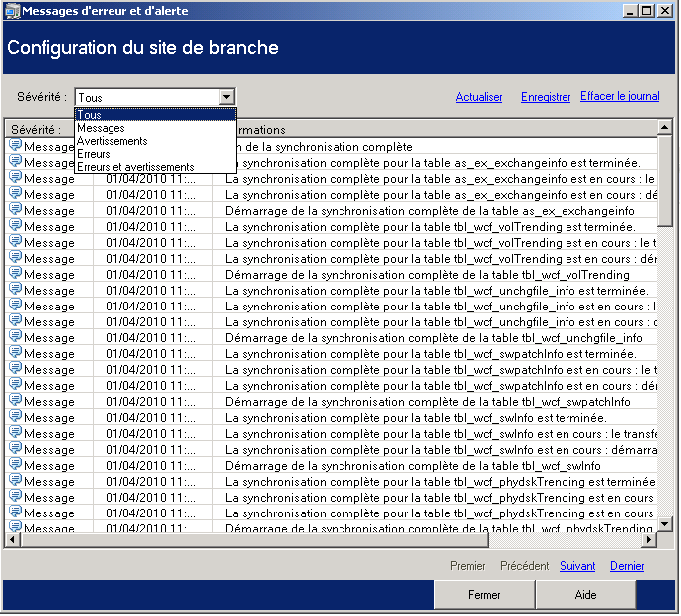681x616 pixels.
Task: Click message icon of 'tbl_wcf_swpatchInfo est terminée' row
Action: 15,352
